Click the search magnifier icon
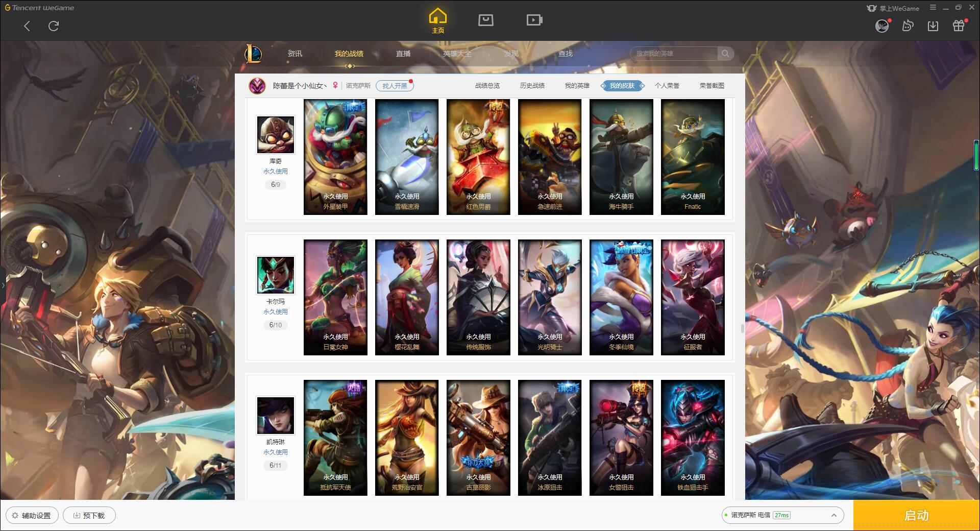Viewport: 980px width, 531px height. click(725, 54)
